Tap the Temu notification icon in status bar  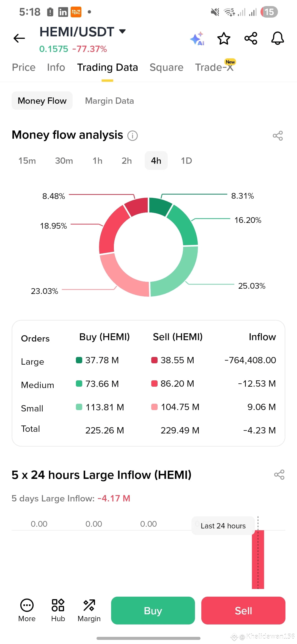pyautogui.click(x=76, y=12)
